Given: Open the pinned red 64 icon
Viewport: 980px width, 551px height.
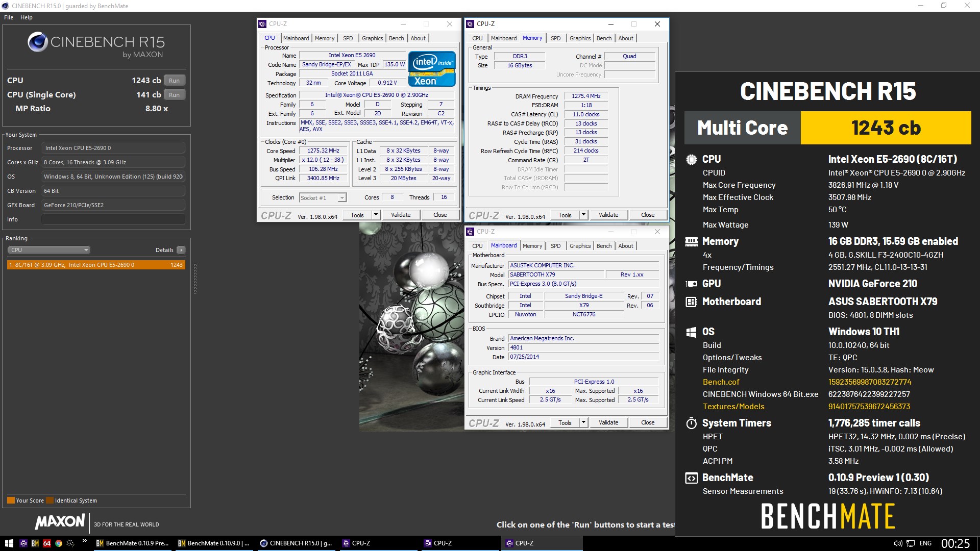Looking at the screenshot, I should (x=47, y=543).
